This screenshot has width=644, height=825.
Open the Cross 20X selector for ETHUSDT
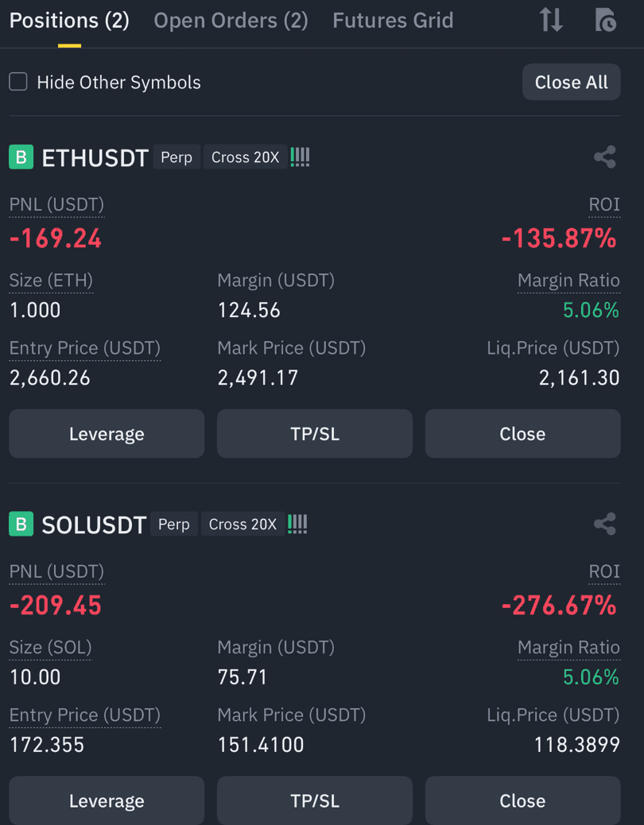point(245,157)
